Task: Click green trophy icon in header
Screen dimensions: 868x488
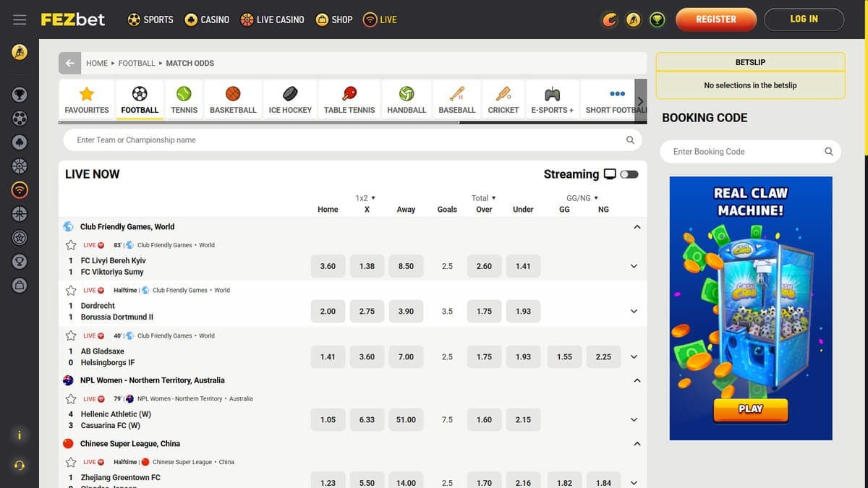Action: pyautogui.click(x=657, y=20)
